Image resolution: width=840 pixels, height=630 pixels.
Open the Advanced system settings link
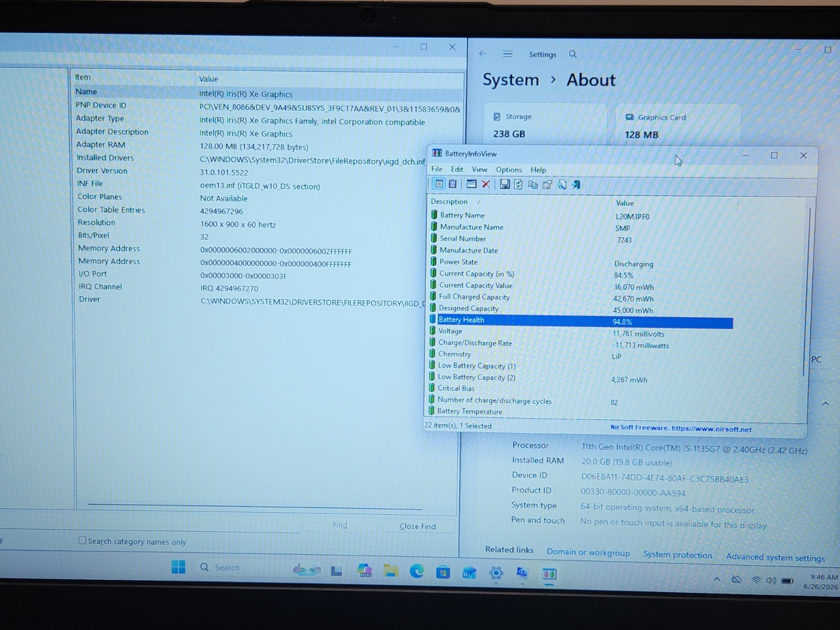[775, 558]
